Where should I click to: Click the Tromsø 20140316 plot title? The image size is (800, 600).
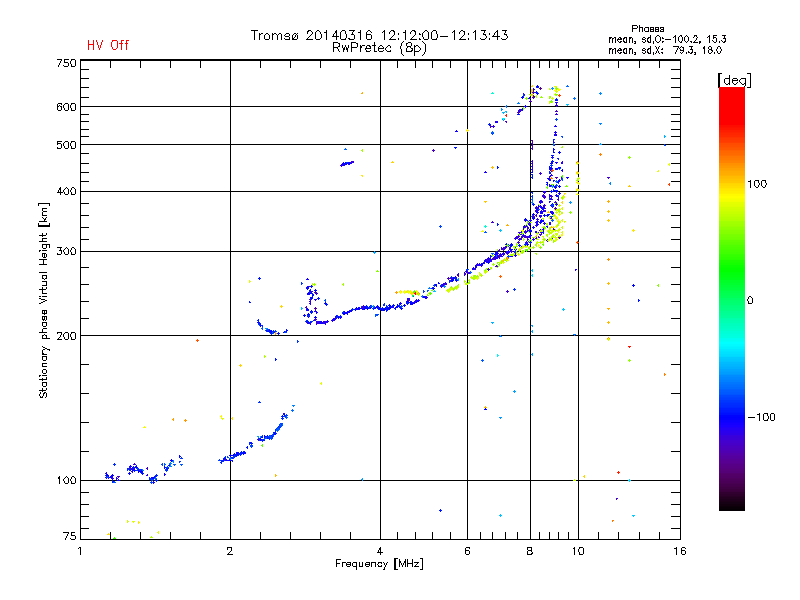tap(379, 35)
